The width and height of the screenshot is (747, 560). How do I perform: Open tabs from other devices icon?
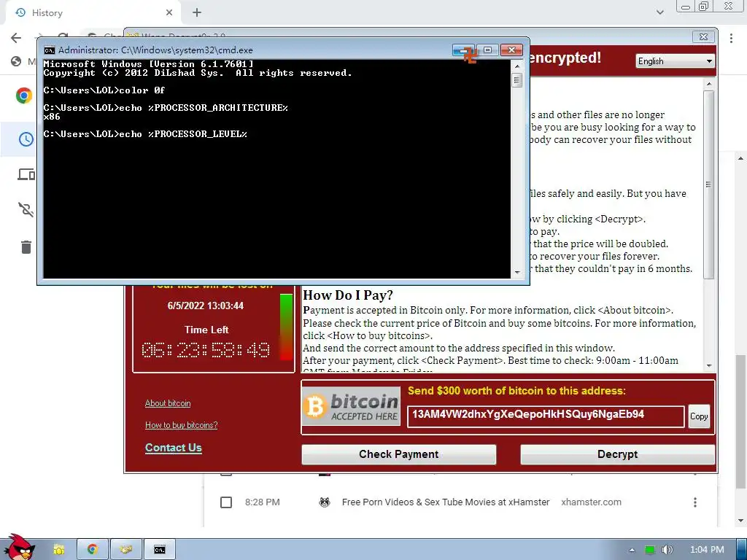click(26, 175)
